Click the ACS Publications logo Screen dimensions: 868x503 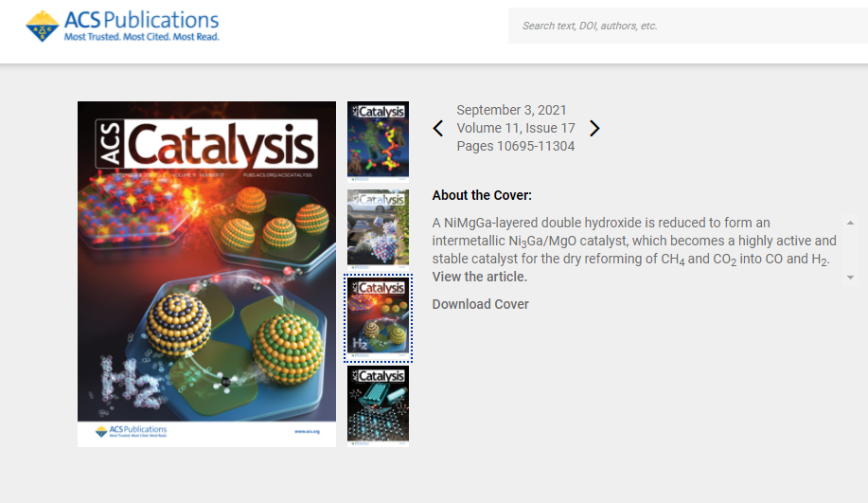pos(122,26)
